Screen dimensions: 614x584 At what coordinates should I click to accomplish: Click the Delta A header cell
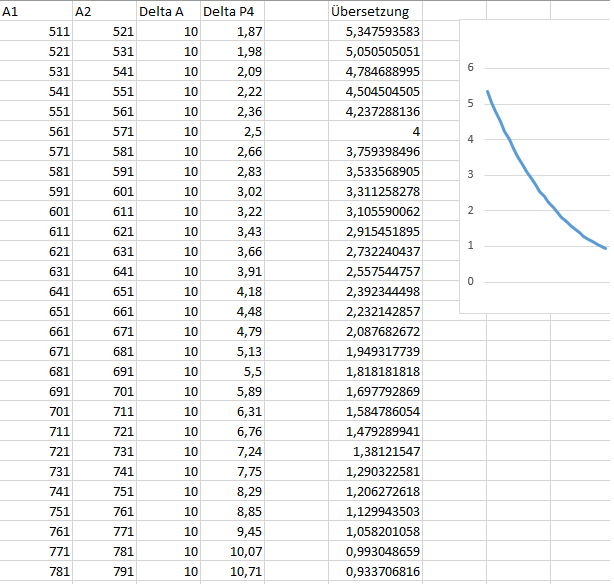(168, 12)
